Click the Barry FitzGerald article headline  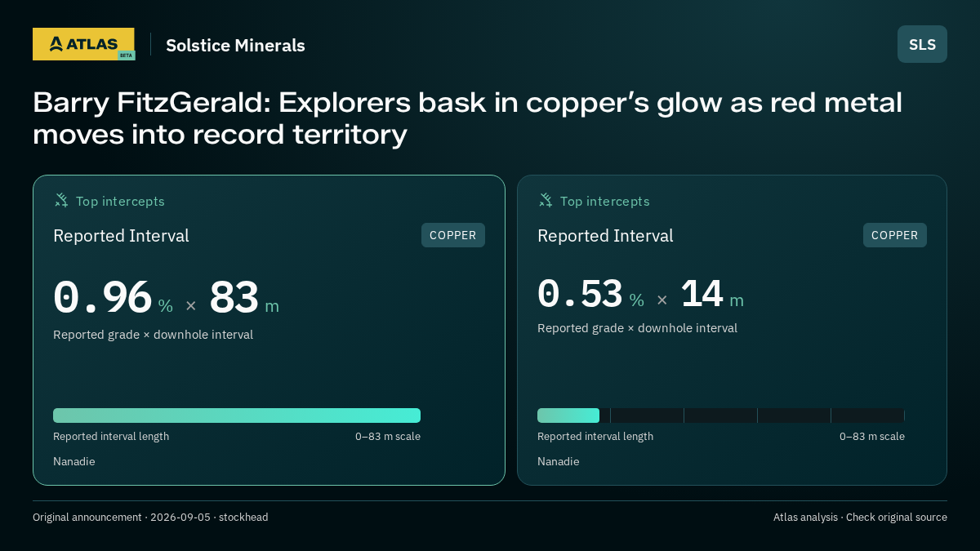click(467, 118)
